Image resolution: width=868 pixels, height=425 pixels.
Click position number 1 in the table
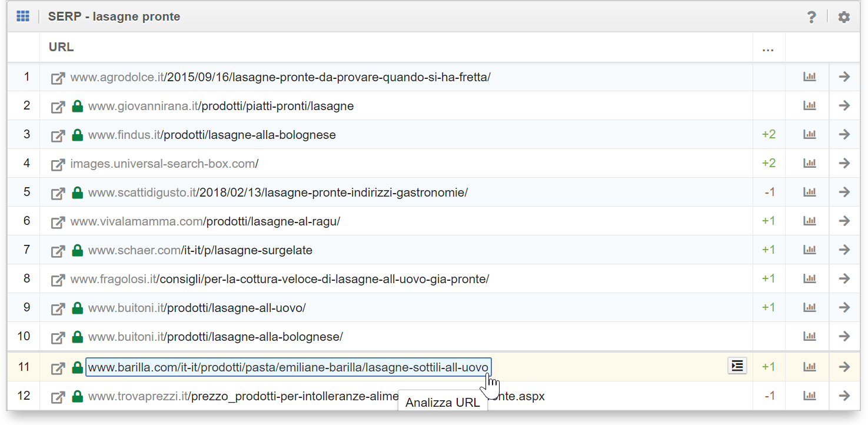click(26, 77)
